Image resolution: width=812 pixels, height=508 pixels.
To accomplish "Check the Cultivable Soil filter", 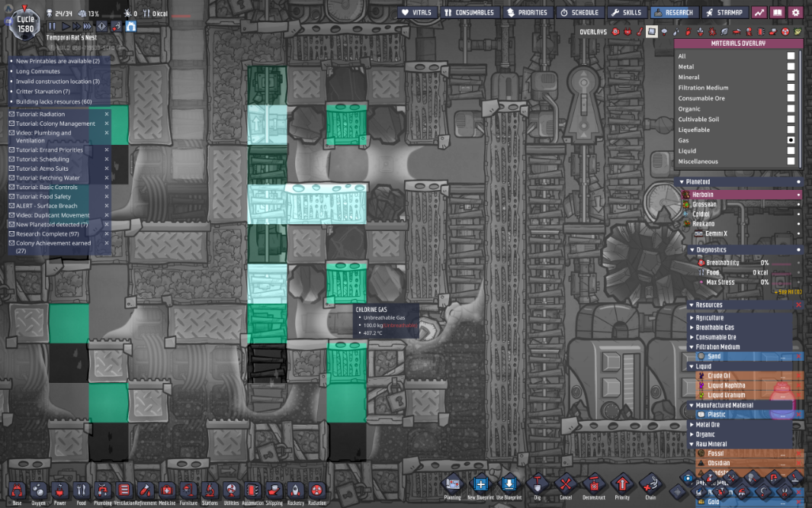I will click(x=791, y=119).
